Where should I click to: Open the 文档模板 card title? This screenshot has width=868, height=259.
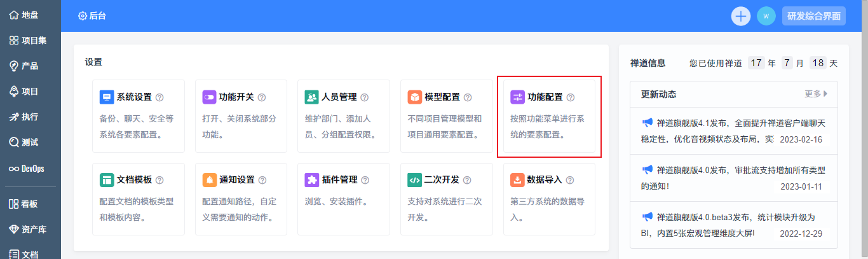click(134, 180)
